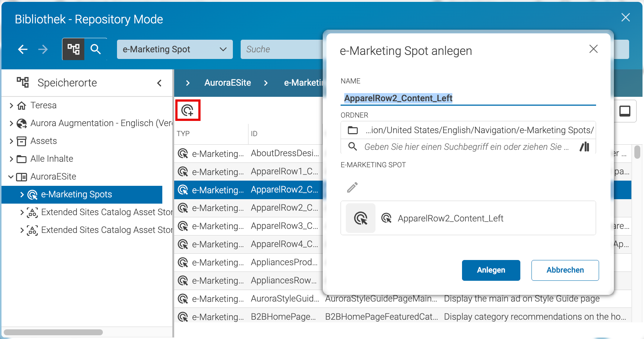Click the root breadcrumb chevron before AuroraESite
This screenshot has width=644, height=339.
point(188,83)
